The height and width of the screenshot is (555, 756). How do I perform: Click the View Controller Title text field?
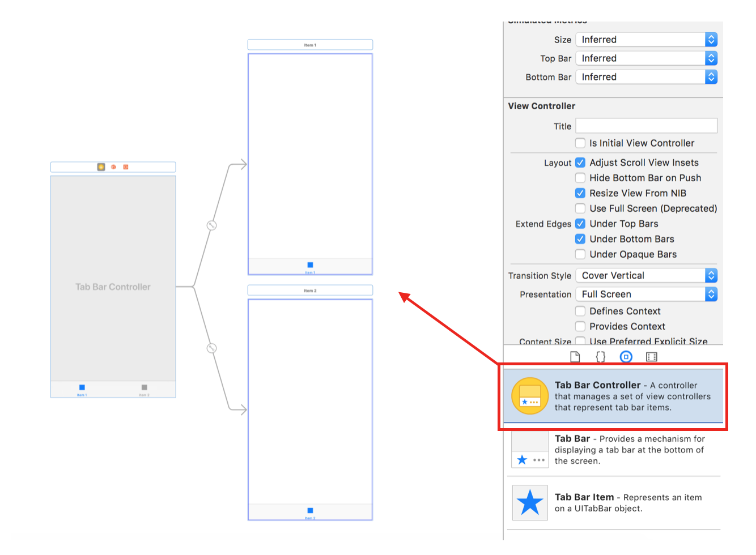646,126
